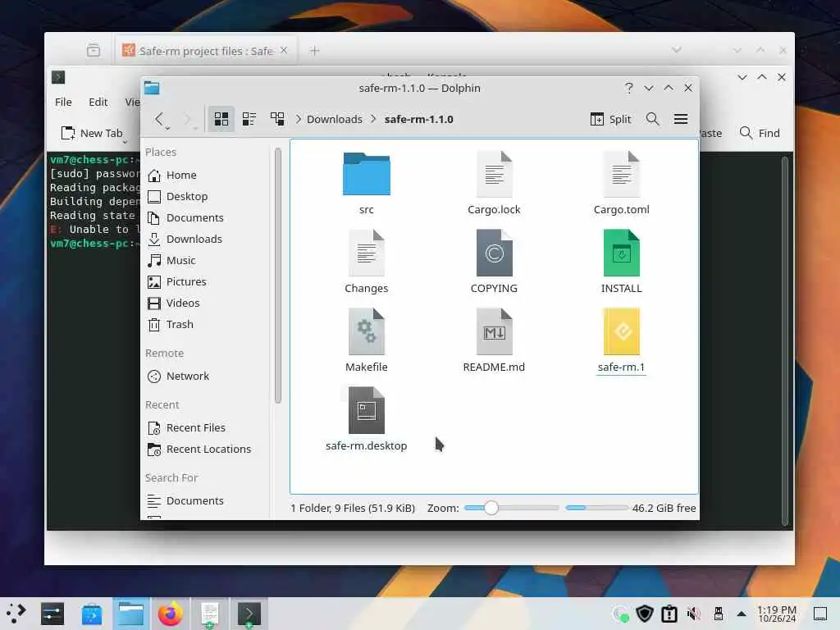The width and height of the screenshot is (840, 630).
Task: Click New Tab in Konsole
Action: pyautogui.click(x=92, y=133)
